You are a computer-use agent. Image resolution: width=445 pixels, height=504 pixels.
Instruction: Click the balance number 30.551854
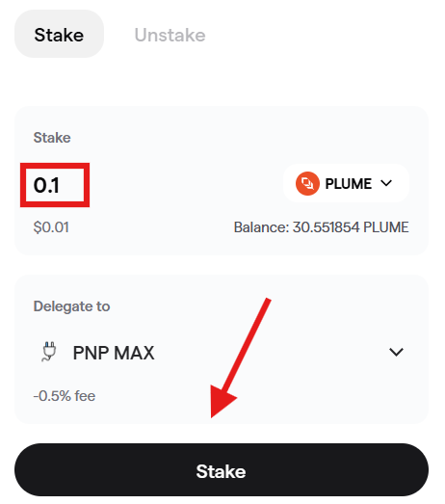(327, 227)
